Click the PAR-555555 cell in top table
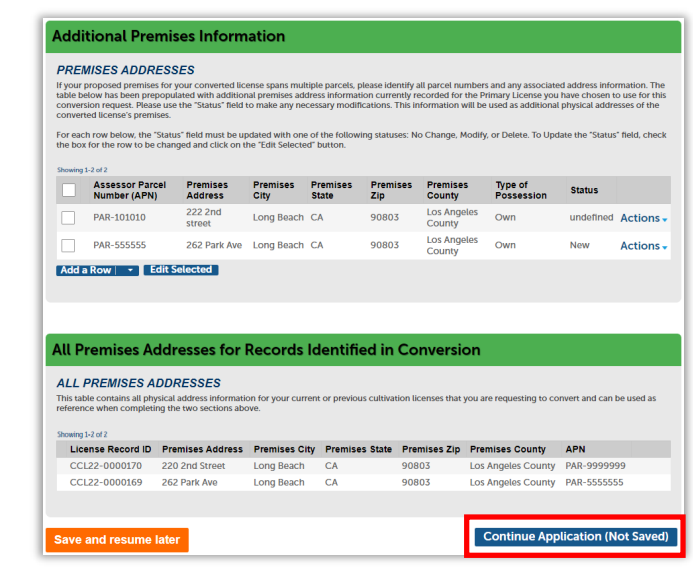This screenshot has height=588, width=693. tap(119, 245)
